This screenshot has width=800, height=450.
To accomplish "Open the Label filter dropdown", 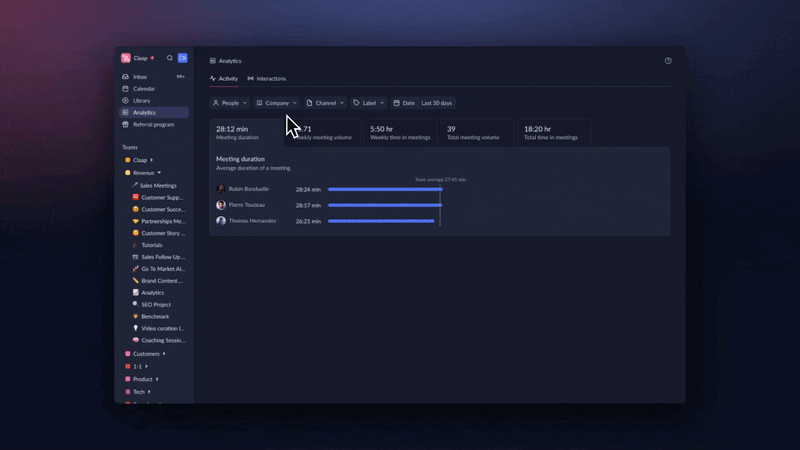I will (368, 103).
